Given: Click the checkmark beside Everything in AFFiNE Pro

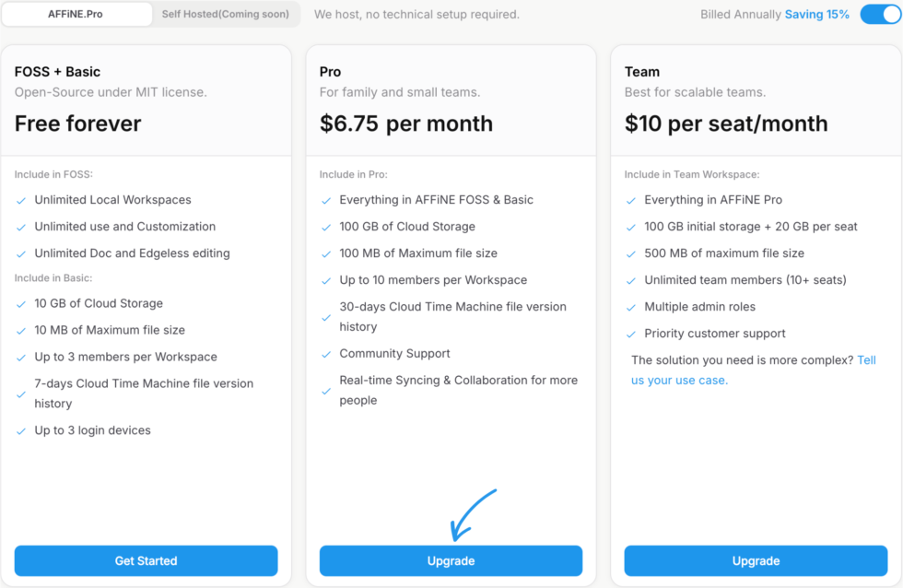Looking at the screenshot, I should coord(630,199).
